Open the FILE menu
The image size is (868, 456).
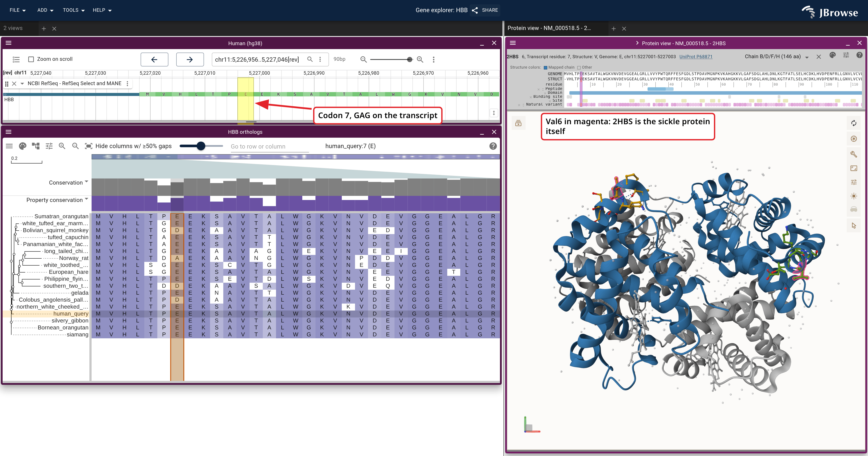point(18,10)
